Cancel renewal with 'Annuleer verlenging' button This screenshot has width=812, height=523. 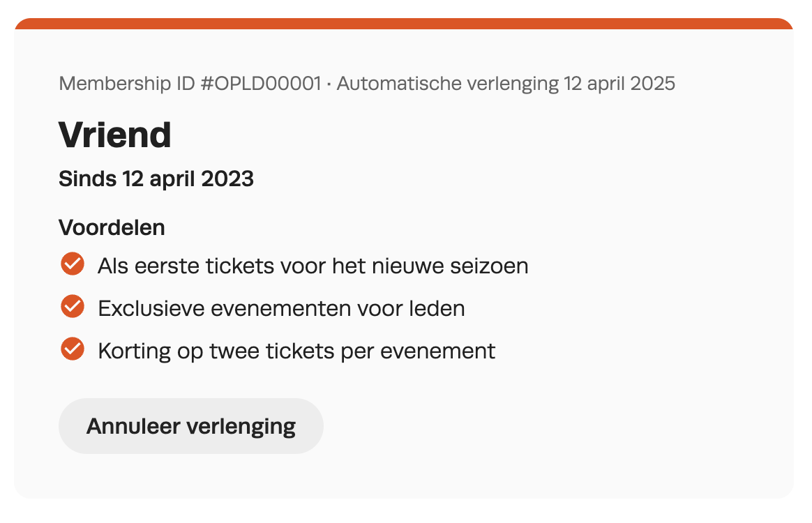point(191,426)
